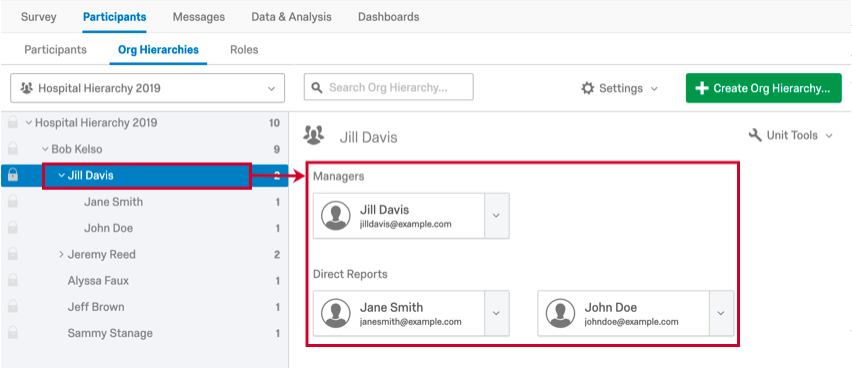Click Jane Smith avatar icon in Direct Reports
Screen dimensions: 852x368
335,313
